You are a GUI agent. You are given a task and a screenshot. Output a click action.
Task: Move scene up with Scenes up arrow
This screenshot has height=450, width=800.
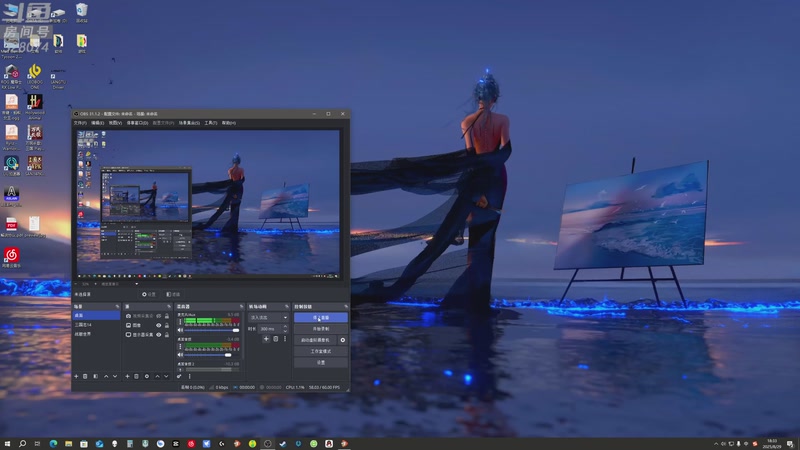coord(106,377)
